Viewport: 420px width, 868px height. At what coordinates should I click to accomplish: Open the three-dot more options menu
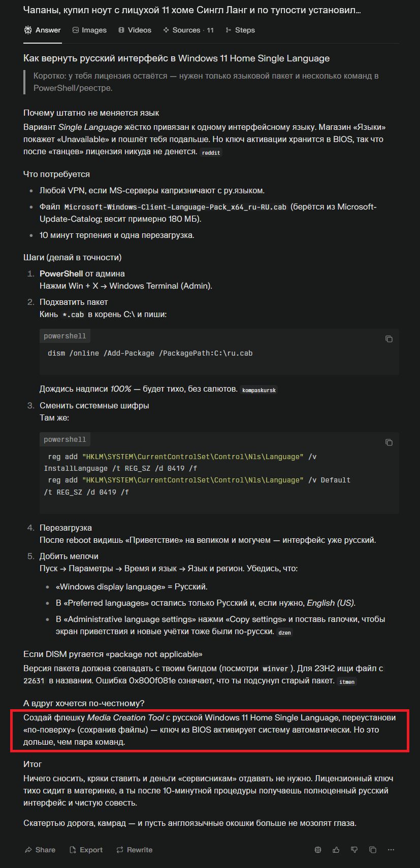point(391,850)
